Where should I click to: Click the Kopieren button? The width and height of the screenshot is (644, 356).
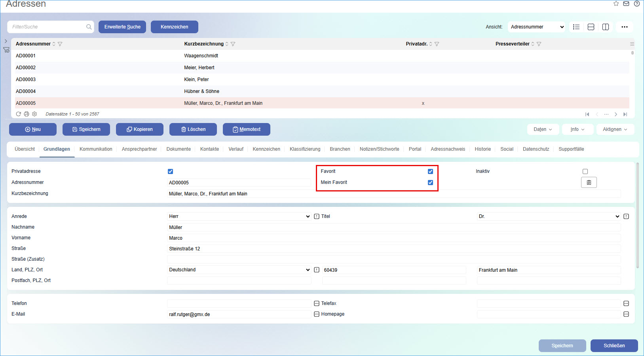pos(140,129)
